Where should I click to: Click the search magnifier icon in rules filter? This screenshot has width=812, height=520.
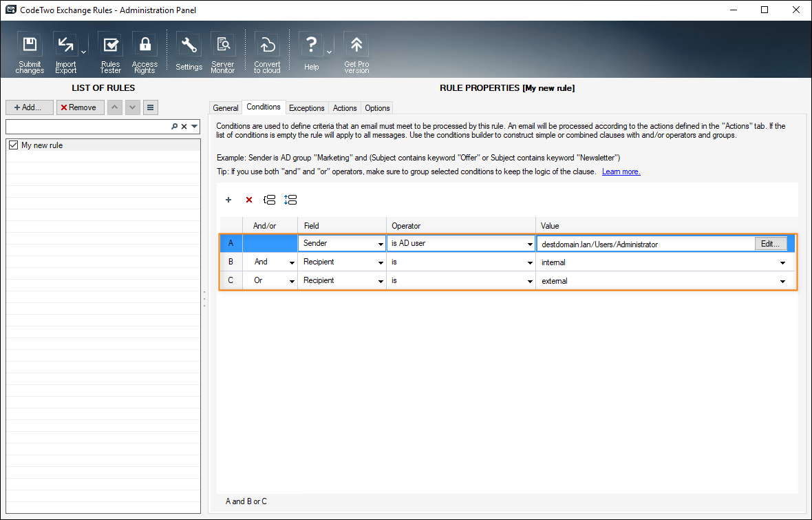pyautogui.click(x=175, y=126)
